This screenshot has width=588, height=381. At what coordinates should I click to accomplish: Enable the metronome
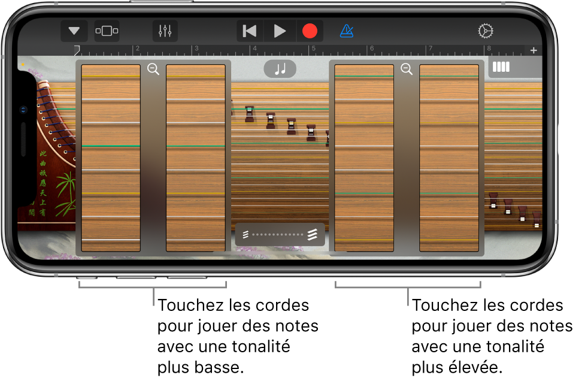(348, 30)
